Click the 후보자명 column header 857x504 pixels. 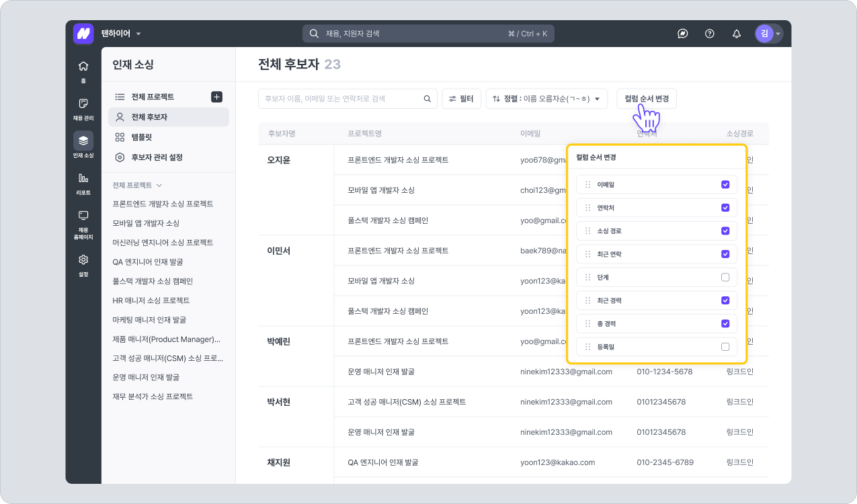(282, 134)
